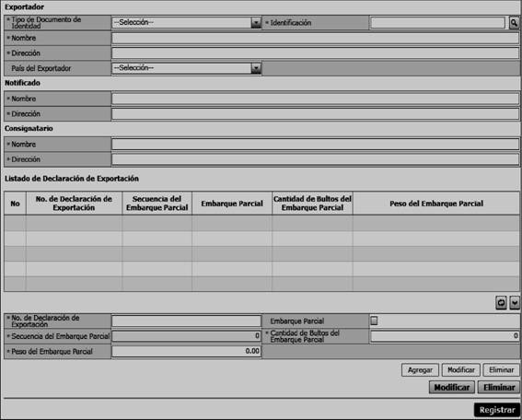Click the small Modificar button
The height and width of the screenshot is (420, 522).
coord(460,370)
